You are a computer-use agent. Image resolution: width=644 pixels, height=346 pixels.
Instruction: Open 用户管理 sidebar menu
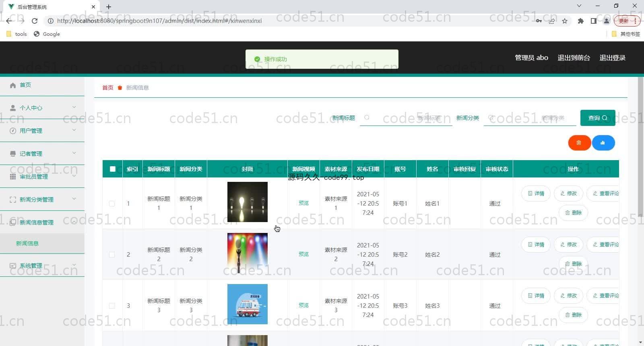(x=42, y=131)
